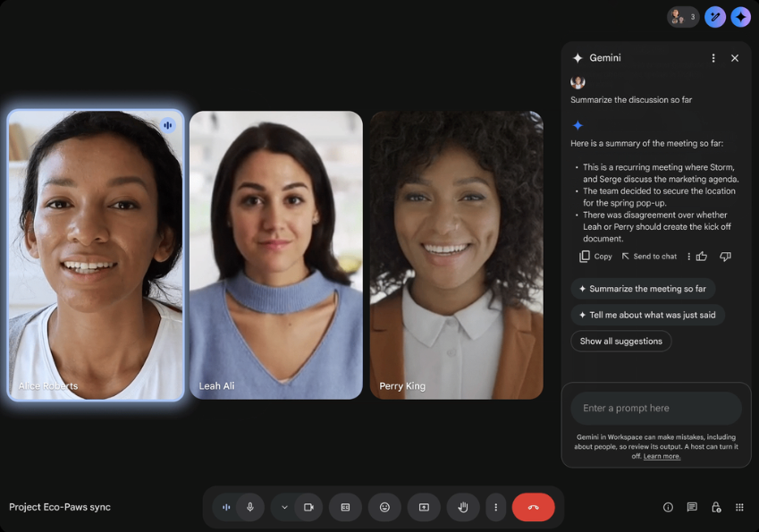Open the activities grid icon
This screenshot has height=532, width=759.
739,507
